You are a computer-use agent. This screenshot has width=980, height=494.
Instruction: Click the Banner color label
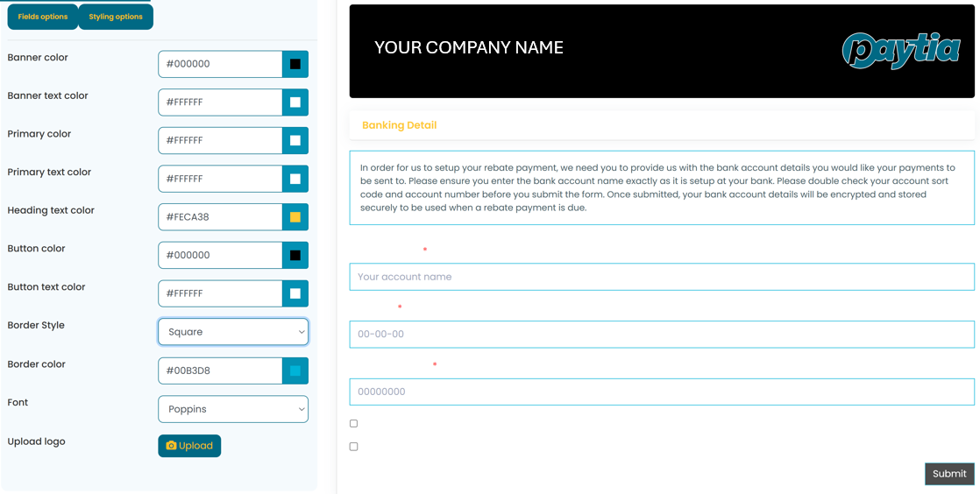38,58
